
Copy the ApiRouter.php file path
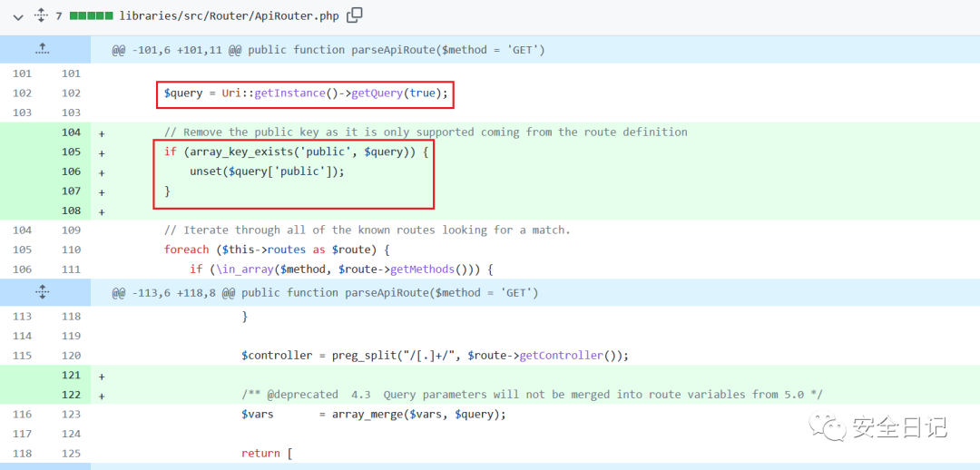click(x=355, y=15)
